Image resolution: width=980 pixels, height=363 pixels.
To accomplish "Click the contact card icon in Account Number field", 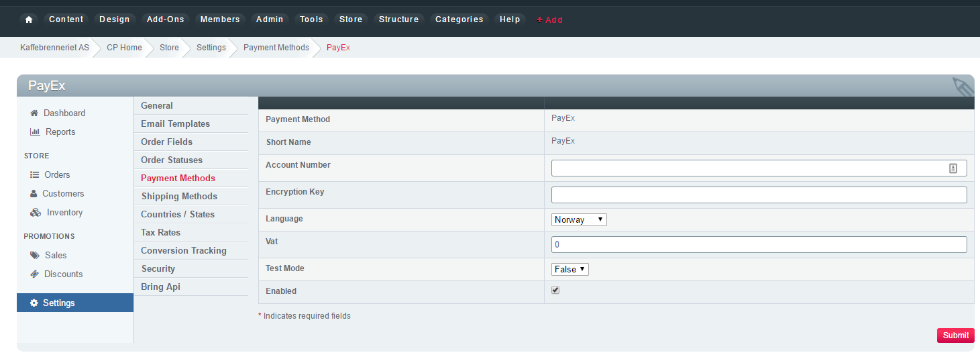I will [953, 168].
